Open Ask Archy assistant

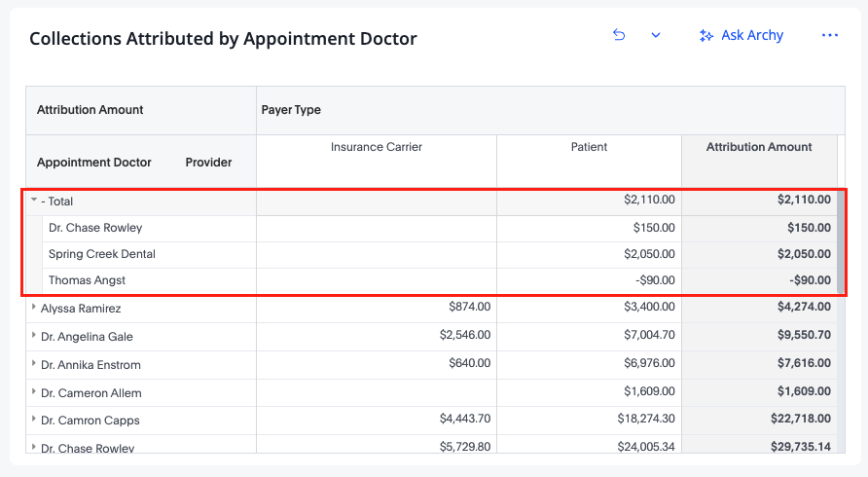741,35
